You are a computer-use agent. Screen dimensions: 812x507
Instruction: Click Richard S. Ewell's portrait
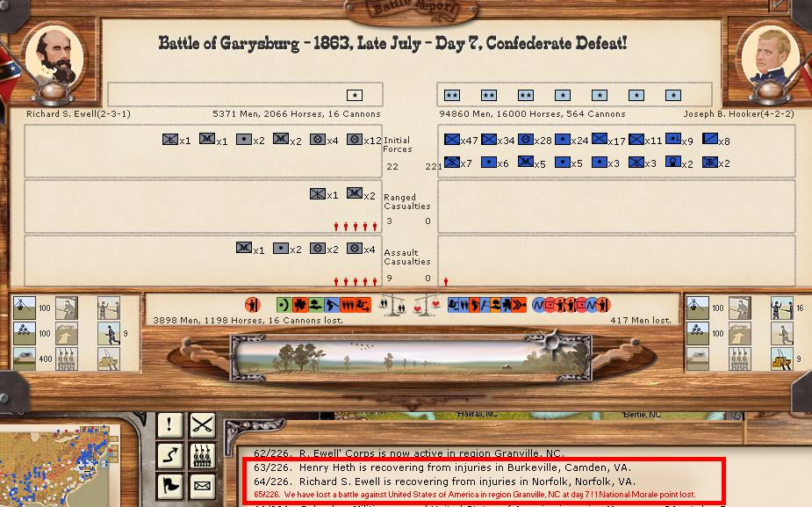[54, 54]
